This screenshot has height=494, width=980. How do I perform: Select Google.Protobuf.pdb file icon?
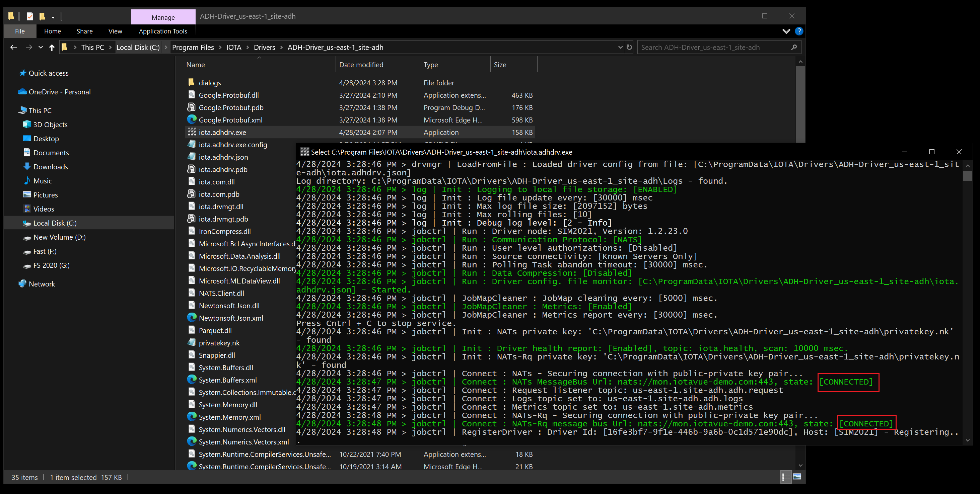[192, 107]
